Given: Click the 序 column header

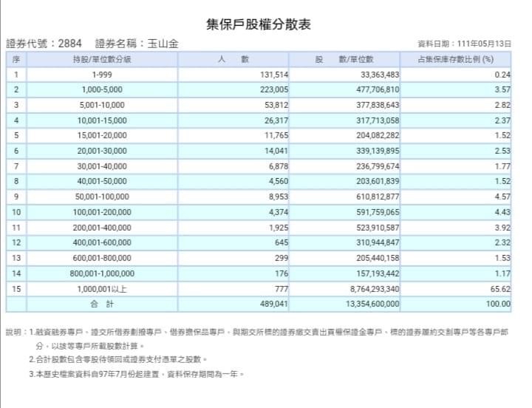Looking at the screenshot, I should [x=16, y=59].
